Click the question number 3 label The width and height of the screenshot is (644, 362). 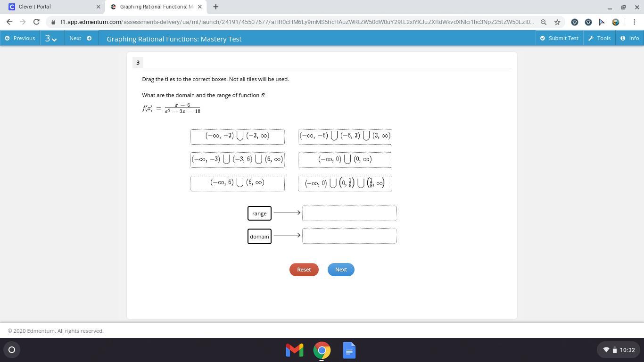[x=138, y=62]
